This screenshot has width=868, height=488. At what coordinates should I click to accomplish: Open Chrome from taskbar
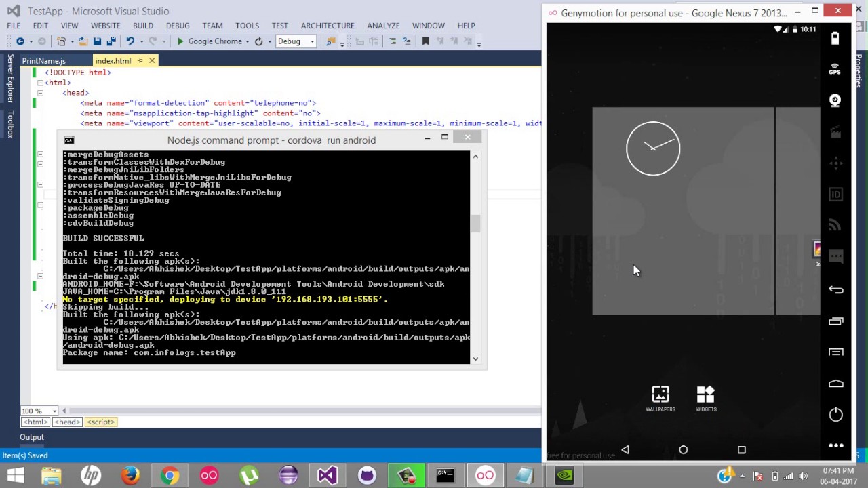(170, 475)
